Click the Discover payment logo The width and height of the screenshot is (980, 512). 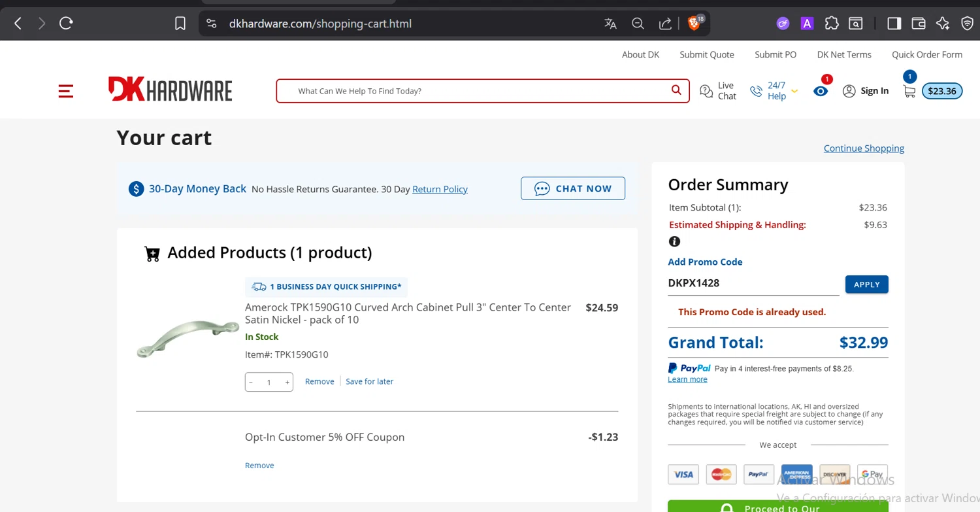coord(835,474)
